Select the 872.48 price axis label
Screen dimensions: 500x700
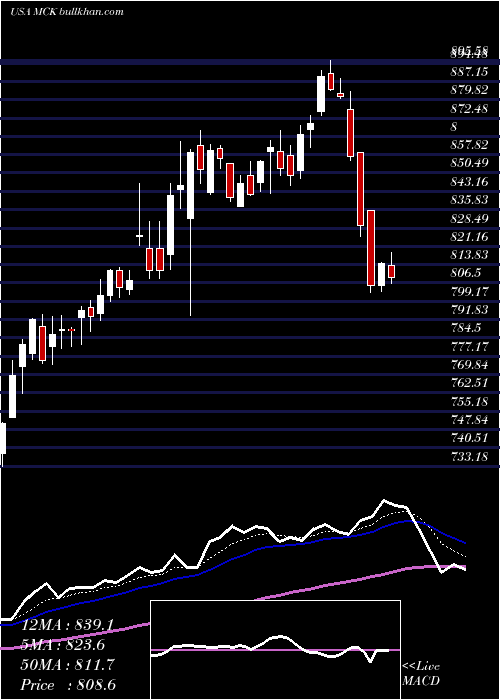click(469, 108)
